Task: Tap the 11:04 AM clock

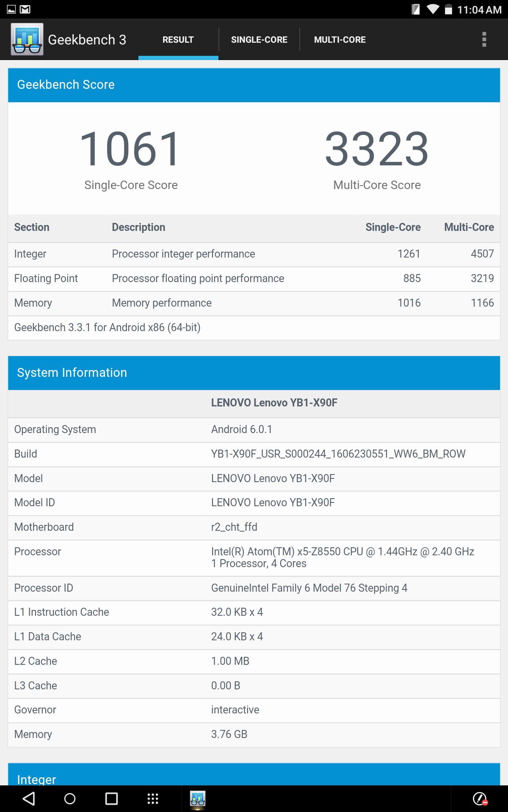Action: click(x=479, y=10)
